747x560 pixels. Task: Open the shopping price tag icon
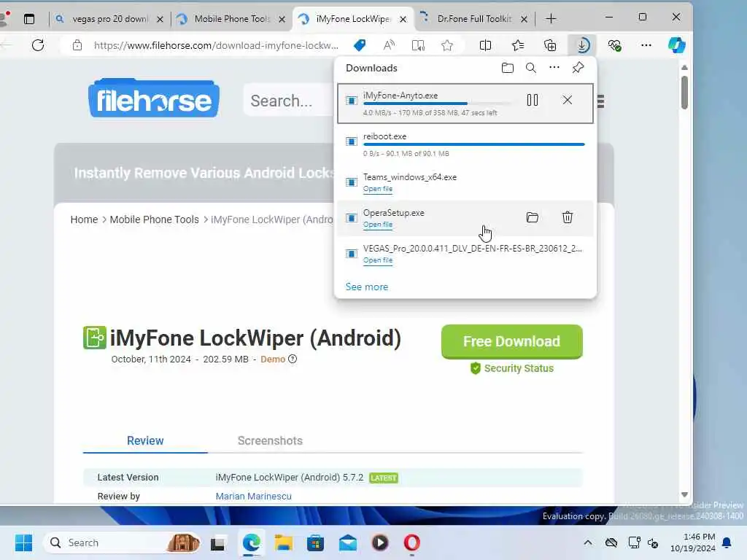[x=360, y=46]
